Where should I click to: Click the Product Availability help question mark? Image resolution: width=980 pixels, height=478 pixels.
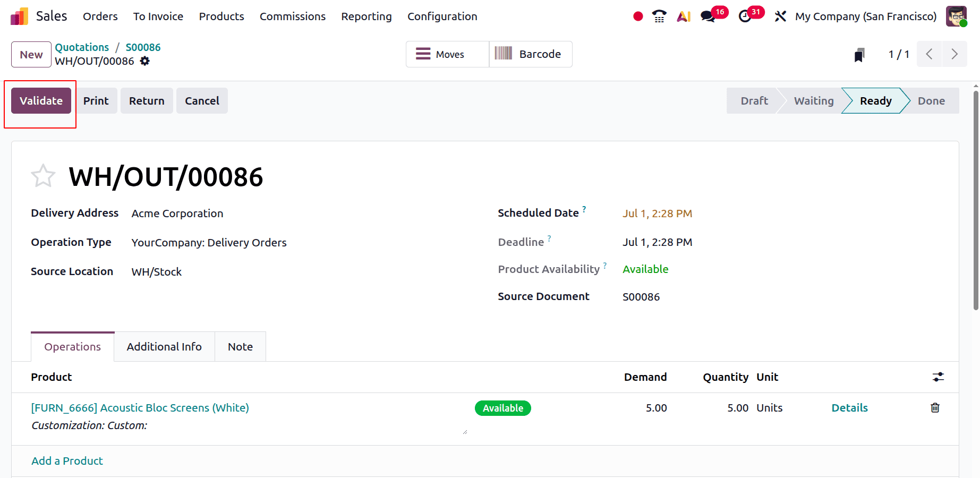605,266
